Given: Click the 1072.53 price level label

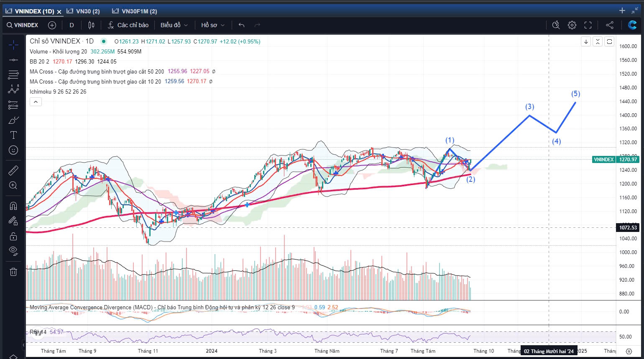Looking at the screenshot, I should 628,228.
